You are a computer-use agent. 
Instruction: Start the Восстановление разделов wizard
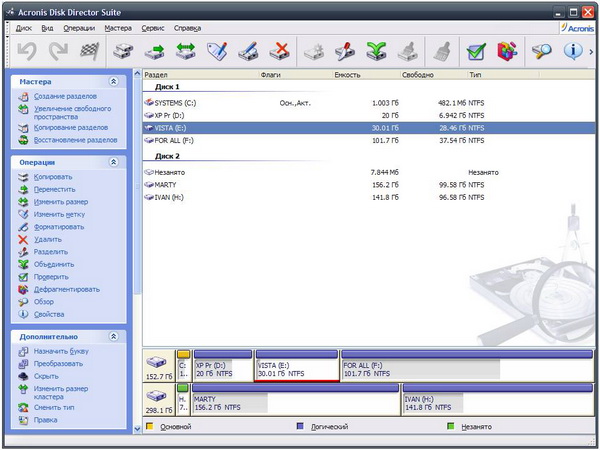[75, 140]
